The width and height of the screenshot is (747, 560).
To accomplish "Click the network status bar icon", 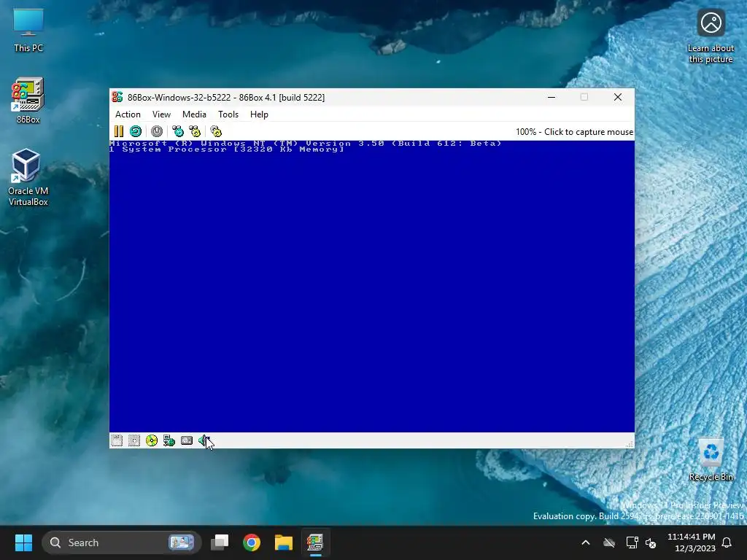I will [x=169, y=440].
